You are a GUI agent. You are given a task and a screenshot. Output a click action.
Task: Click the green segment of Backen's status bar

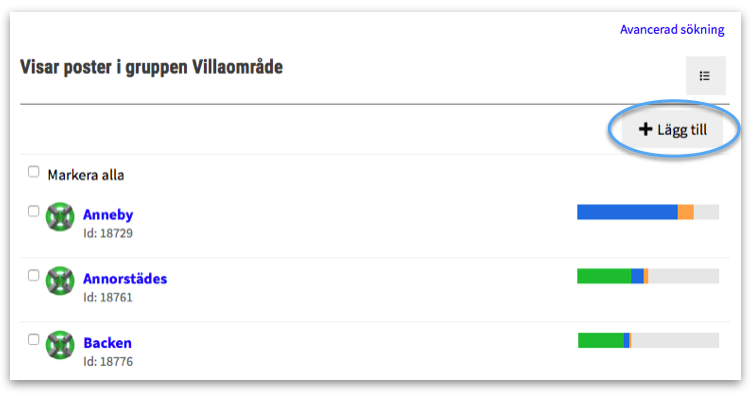[x=601, y=340]
